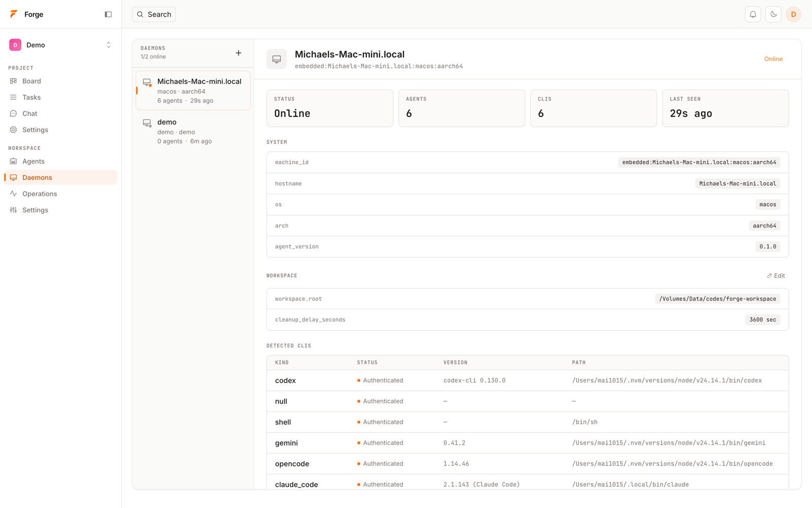Edit the workspace settings
Screen dimensions: 812x508
(x=776, y=276)
